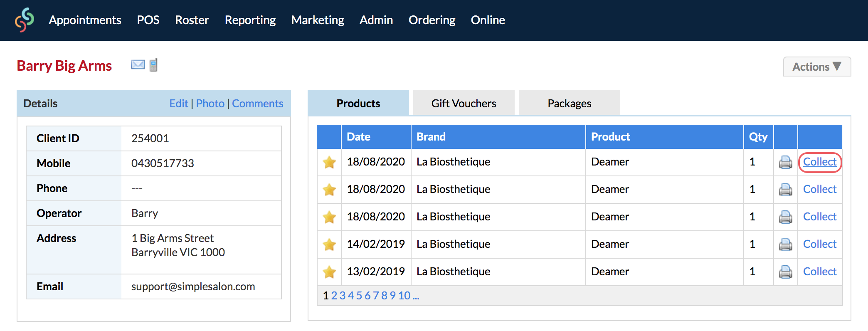868x331 pixels.
Task: Go to page 6 of products
Action: click(367, 296)
